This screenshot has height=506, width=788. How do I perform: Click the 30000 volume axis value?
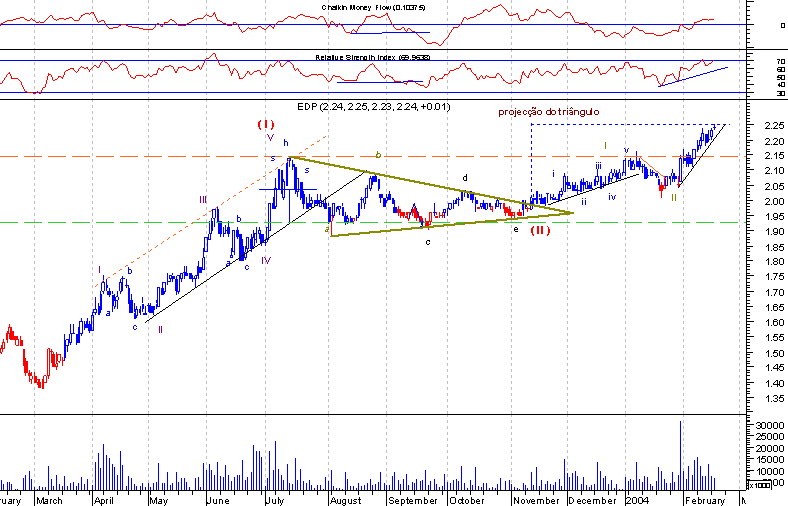tap(769, 426)
